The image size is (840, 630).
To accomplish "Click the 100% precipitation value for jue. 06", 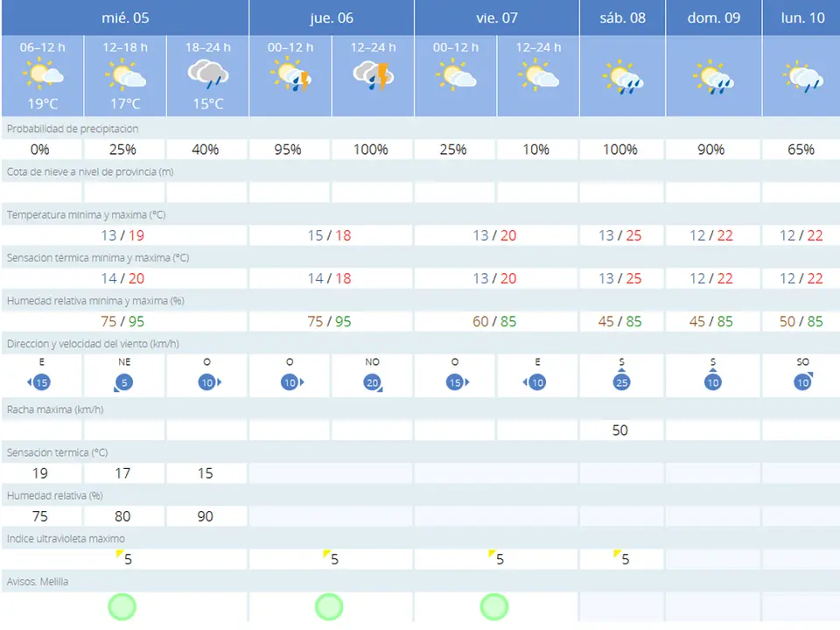I will point(371,150).
